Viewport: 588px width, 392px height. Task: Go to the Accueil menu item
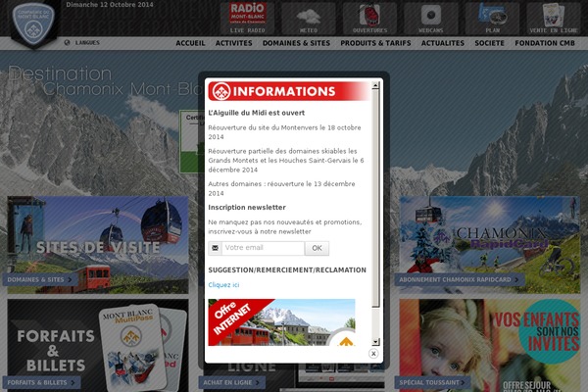coord(190,43)
